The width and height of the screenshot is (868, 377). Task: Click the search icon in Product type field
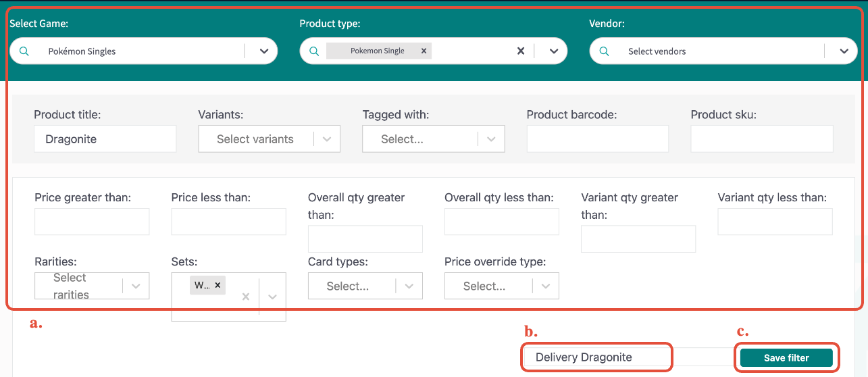point(314,51)
